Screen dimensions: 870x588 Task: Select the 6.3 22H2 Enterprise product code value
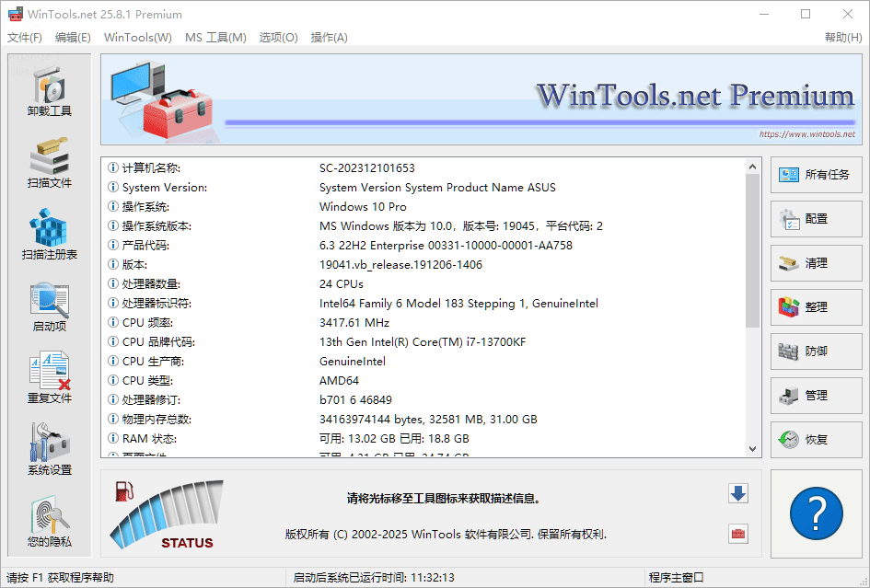coord(446,245)
